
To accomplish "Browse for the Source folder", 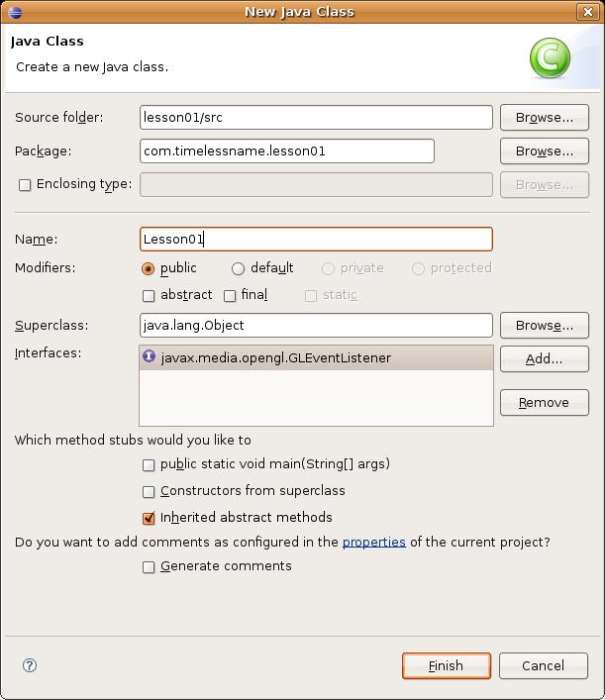I will (545, 118).
